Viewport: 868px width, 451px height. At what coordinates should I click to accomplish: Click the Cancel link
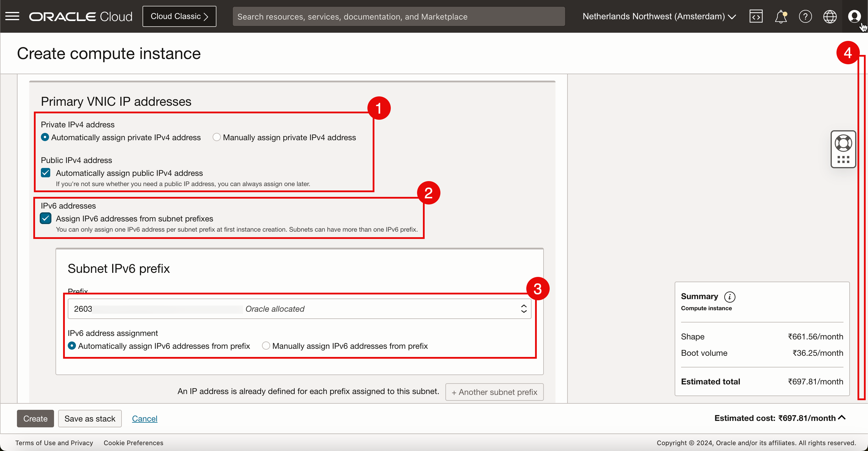click(x=145, y=419)
